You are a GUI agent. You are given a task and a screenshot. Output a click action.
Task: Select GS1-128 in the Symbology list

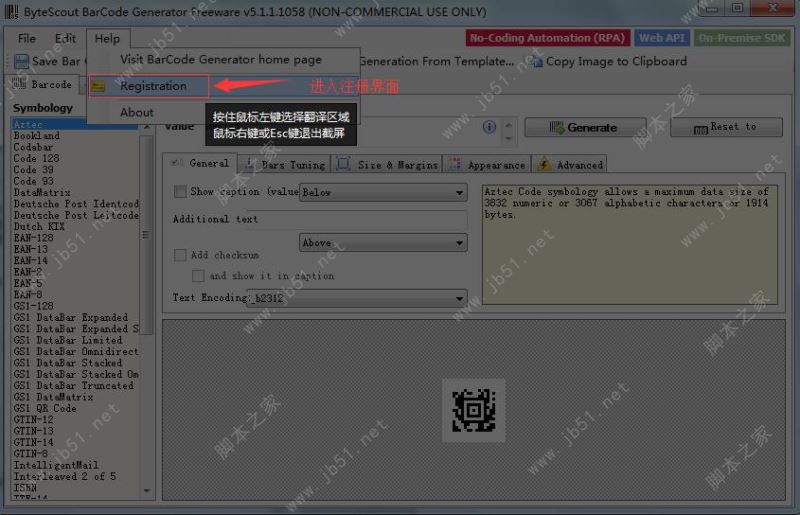(x=33, y=306)
